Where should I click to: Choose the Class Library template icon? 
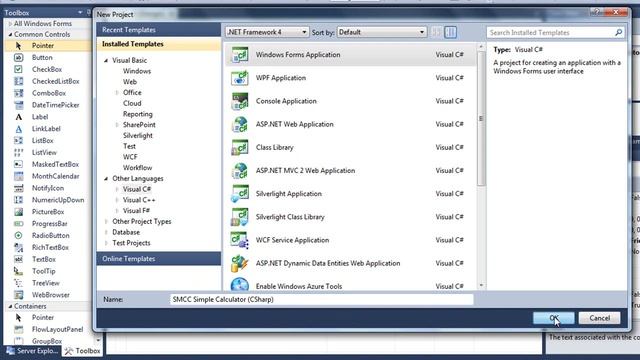(240, 148)
